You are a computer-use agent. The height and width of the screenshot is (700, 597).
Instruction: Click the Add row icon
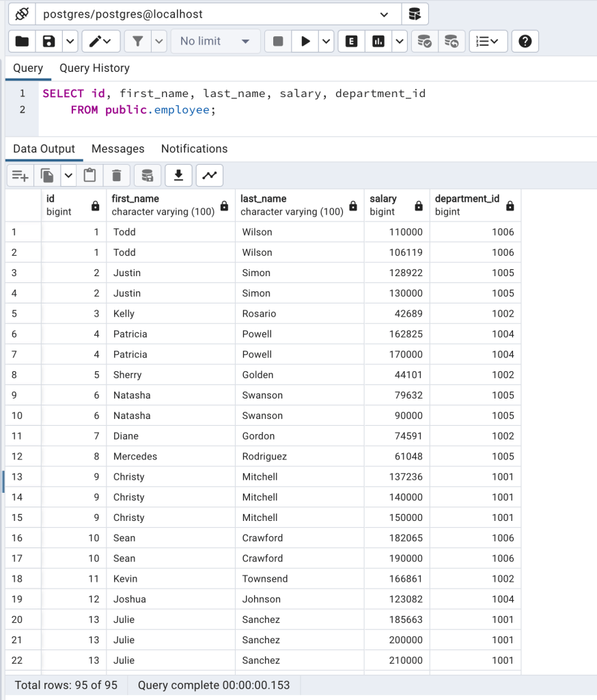(x=20, y=176)
